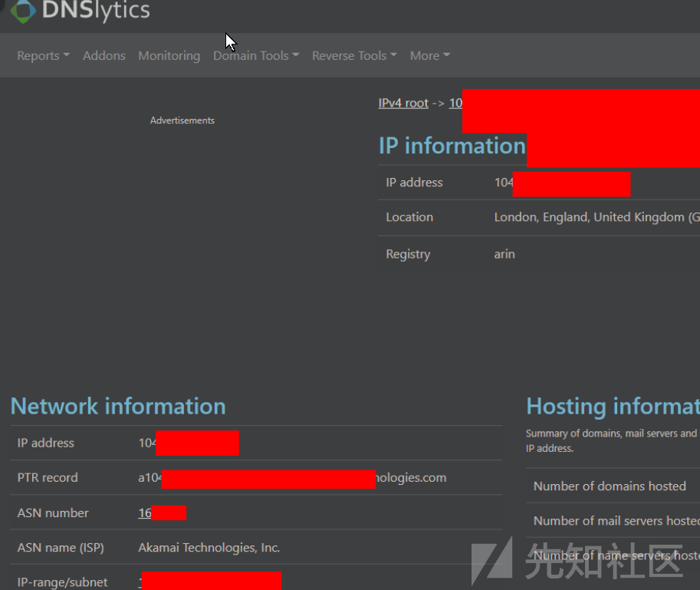Select the Akamai Technologies, Inc. ISP name
Image resolution: width=700 pixels, height=590 pixels.
[x=209, y=548]
